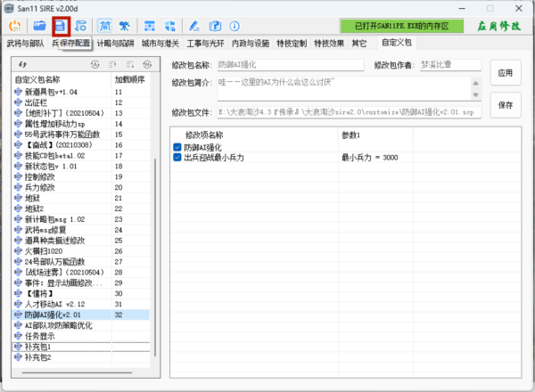Click the green SAN11PK.EXE memory status bar
This screenshot has height=392, width=535.
[x=401, y=26]
